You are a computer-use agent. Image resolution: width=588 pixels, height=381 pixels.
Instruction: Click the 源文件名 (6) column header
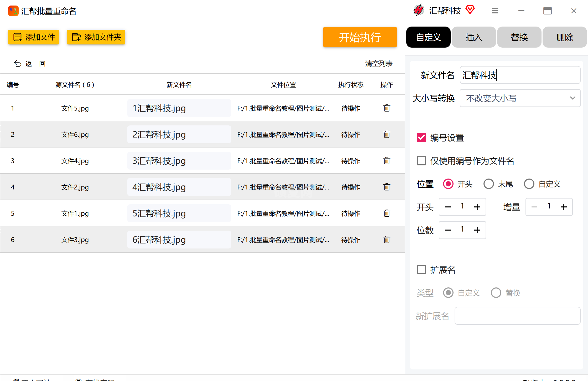[75, 85]
